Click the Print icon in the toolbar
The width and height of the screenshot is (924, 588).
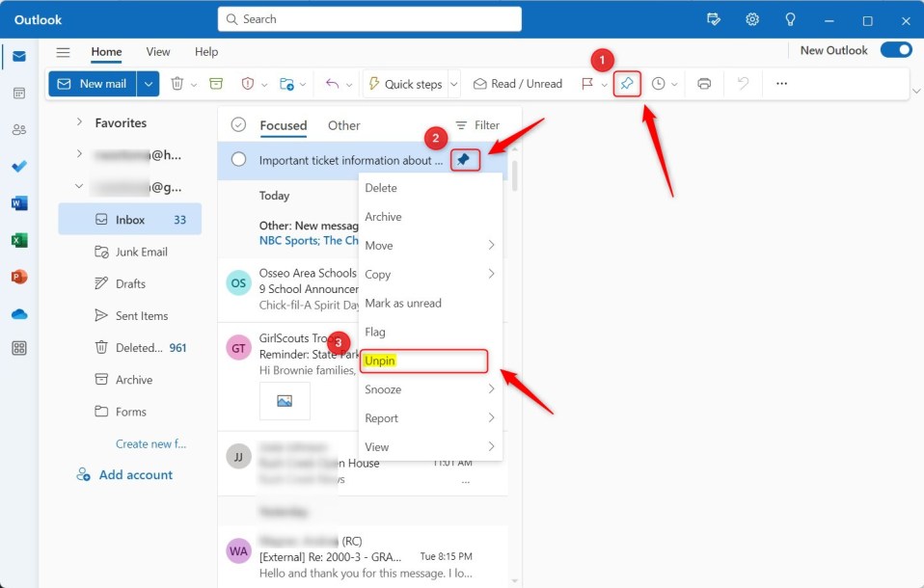click(703, 84)
